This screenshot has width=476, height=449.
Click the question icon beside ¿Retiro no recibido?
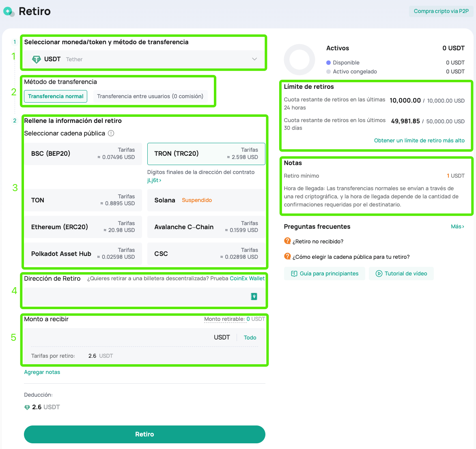point(287,241)
